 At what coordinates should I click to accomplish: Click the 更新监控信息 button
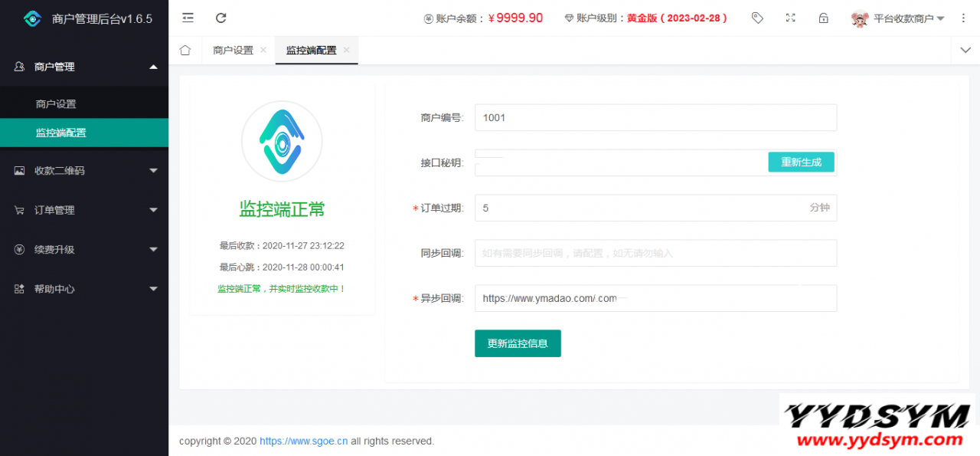[518, 343]
